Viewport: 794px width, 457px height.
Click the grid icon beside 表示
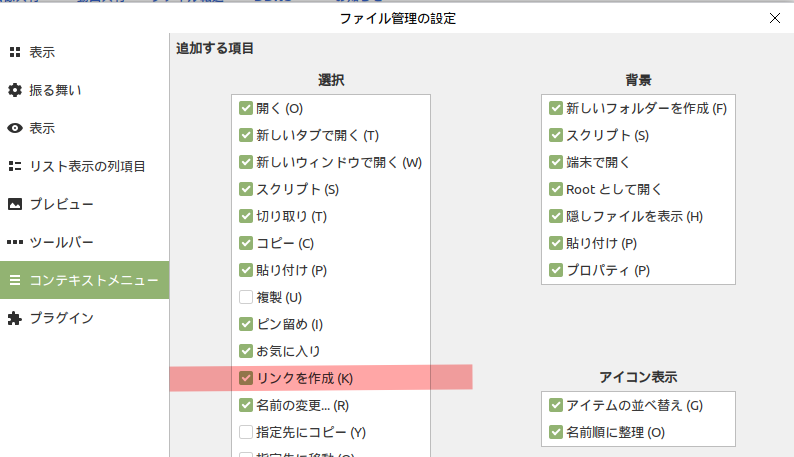pyautogui.click(x=15, y=52)
